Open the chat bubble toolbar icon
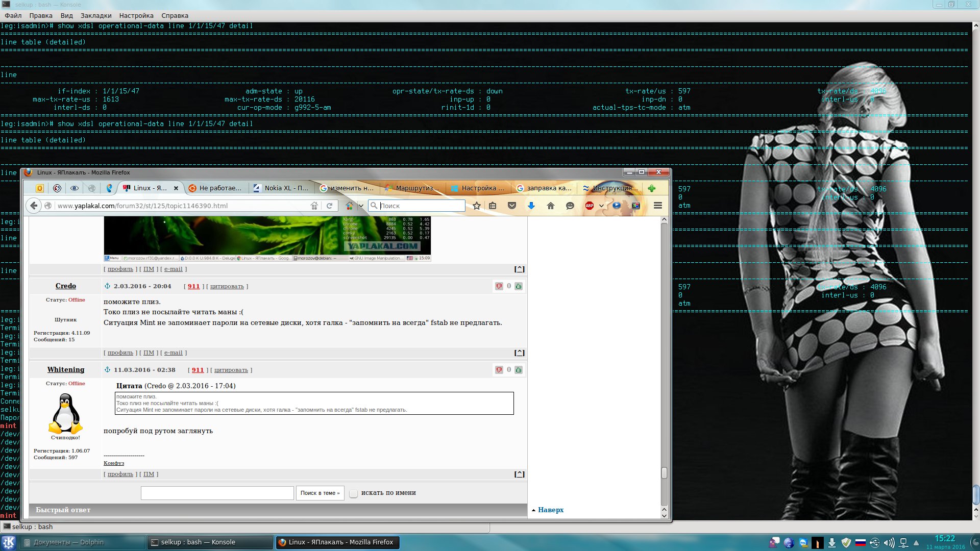Viewport: 980px width, 551px height. [570, 206]
